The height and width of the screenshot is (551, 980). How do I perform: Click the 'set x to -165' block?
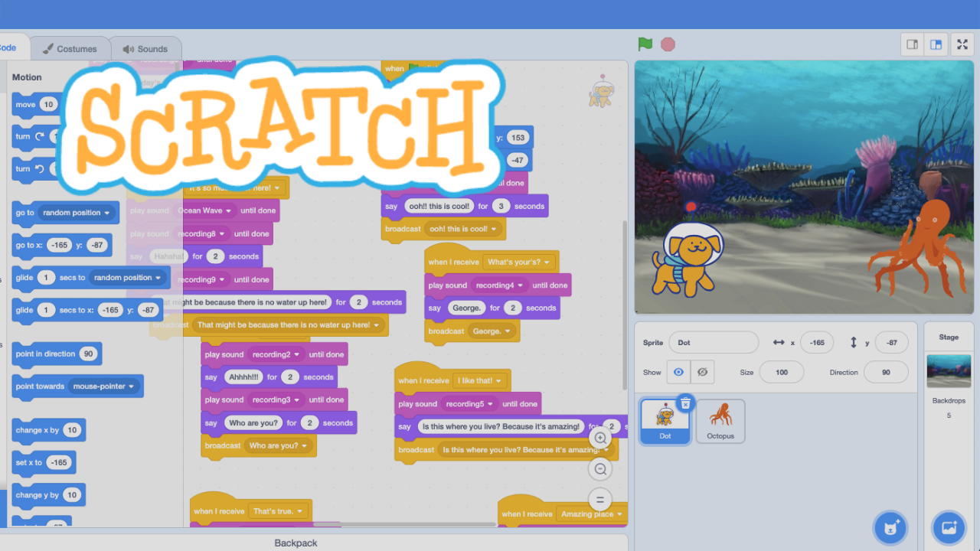point(44,462)
